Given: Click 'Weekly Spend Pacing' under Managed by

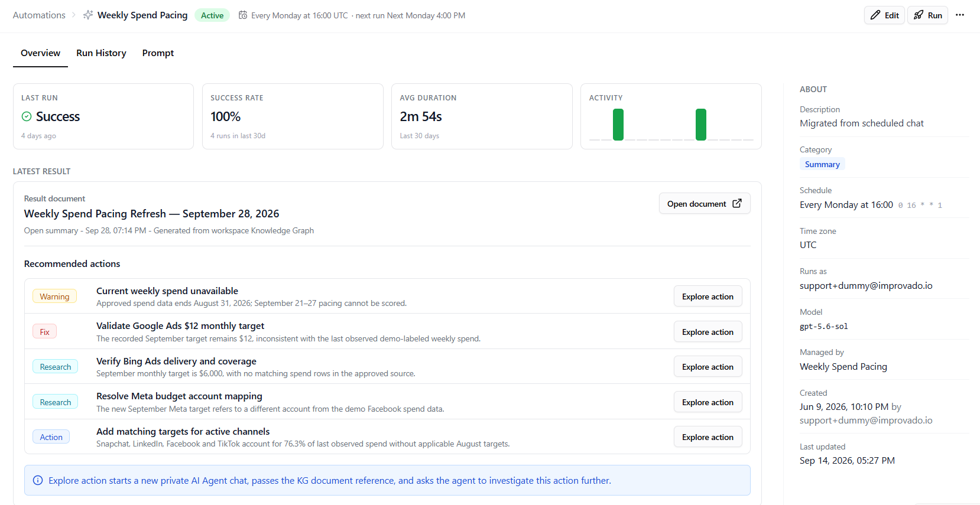Looking at the screenshot, I should click(843, 367).
